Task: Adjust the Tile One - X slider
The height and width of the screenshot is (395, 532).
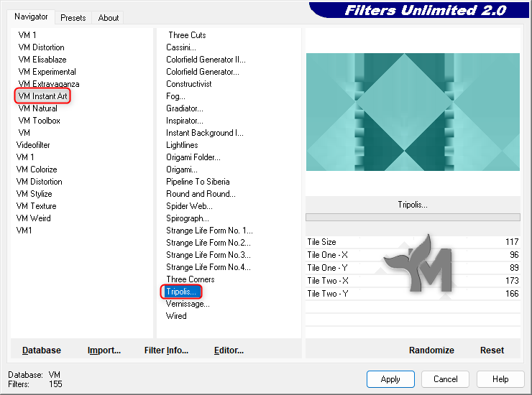Action: 413,255
